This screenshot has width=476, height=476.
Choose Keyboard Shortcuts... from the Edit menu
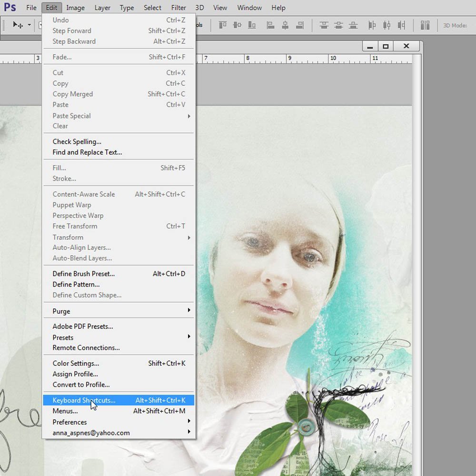tap(119, 400)
